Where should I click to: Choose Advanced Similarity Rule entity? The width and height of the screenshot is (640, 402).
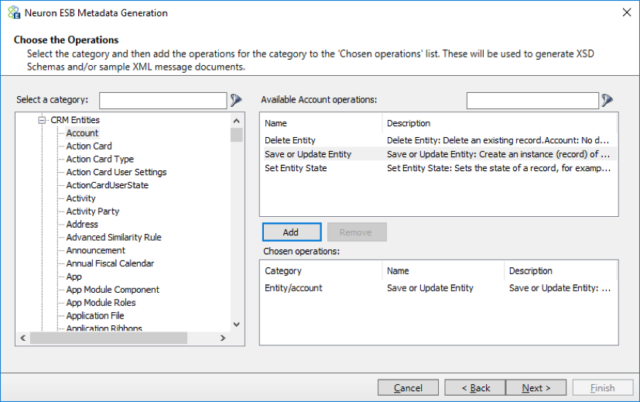[114, 238]
